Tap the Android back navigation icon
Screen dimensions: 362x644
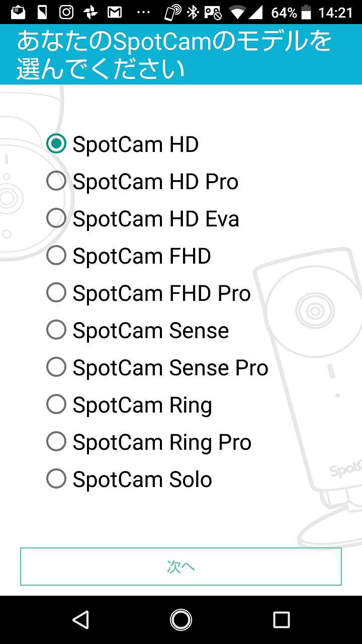tap(80, 620)
